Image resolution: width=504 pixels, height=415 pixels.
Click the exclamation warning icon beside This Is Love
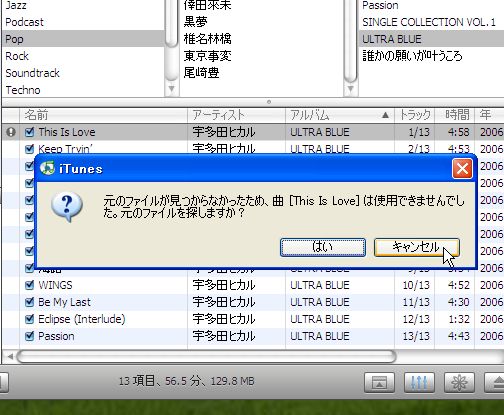pos(11,132)
